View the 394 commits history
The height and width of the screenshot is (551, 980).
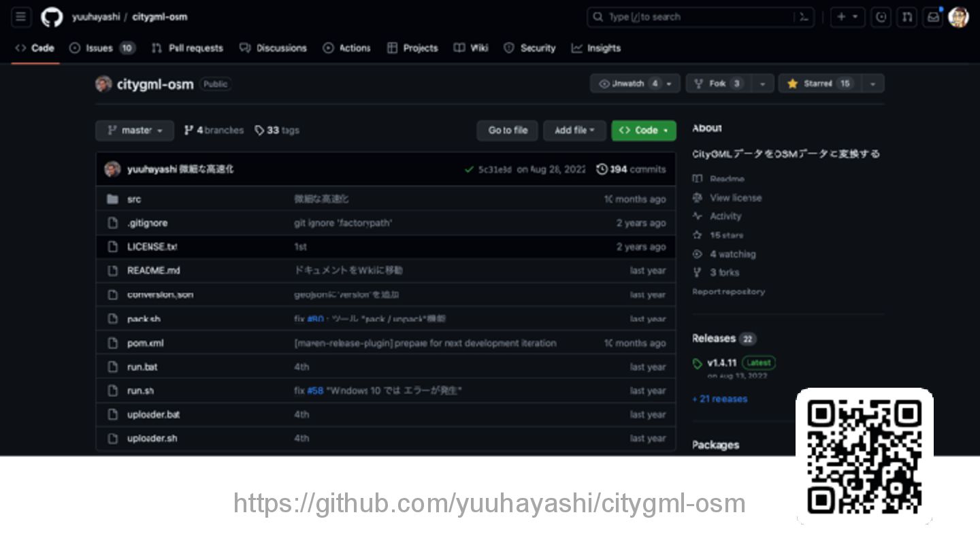632,169
